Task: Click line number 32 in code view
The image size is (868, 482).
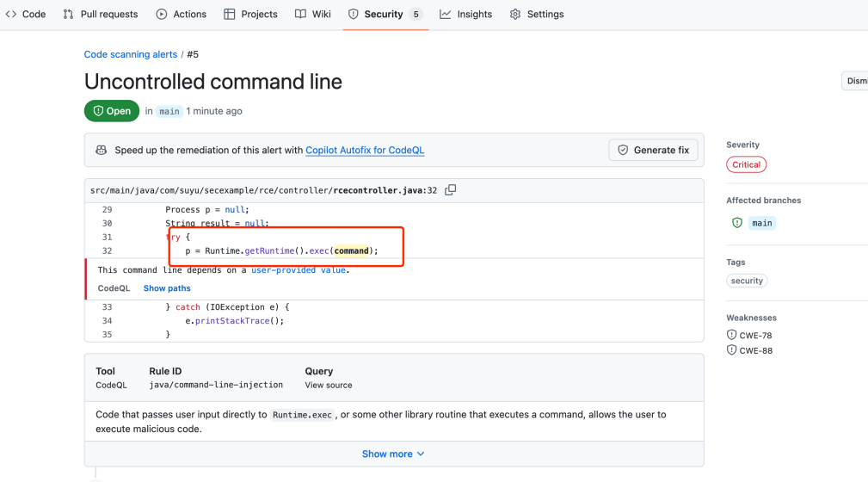Action: [107, 251]
